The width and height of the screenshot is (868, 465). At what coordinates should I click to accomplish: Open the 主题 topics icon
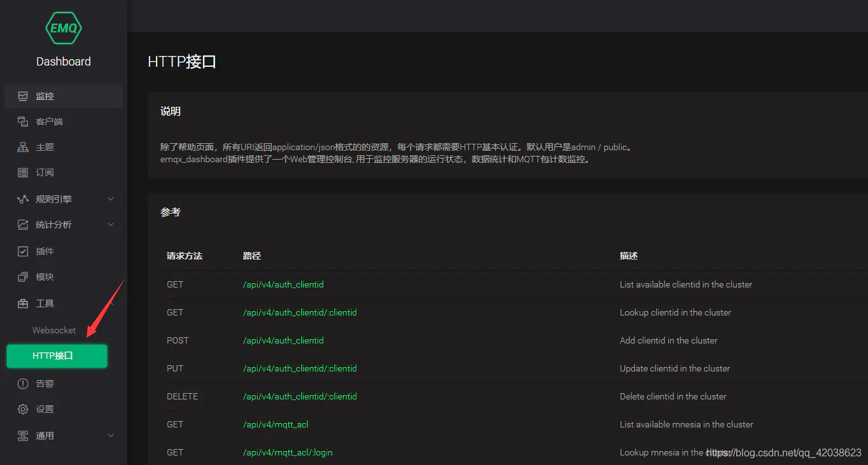[x=23, y=147]
